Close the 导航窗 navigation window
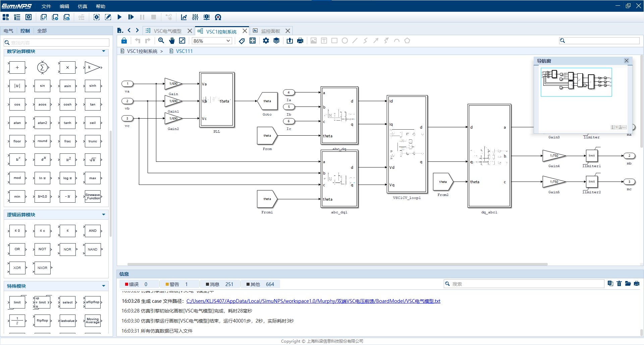Viewport: 644px width, 345px height. coord(627,61)
